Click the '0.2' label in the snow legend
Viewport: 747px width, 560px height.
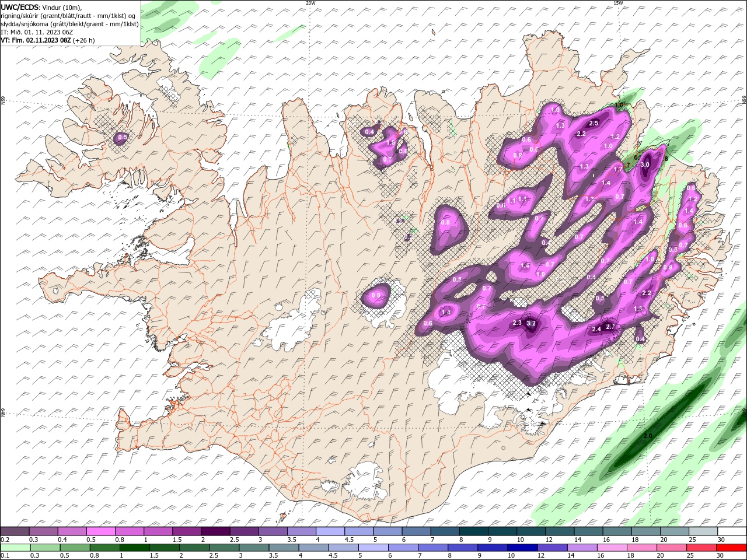pos(5,540)
